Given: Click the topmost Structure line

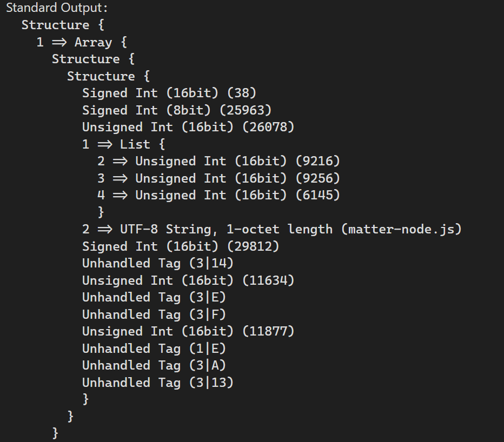Looking at the screenshot, I should [x=63, y=25].
